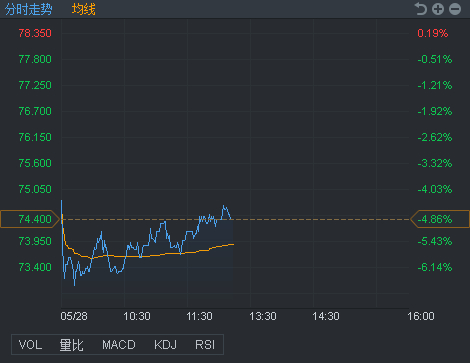Click the -4.86% change marker
This screenshot has width=470, height=363.
click(440, 219)
